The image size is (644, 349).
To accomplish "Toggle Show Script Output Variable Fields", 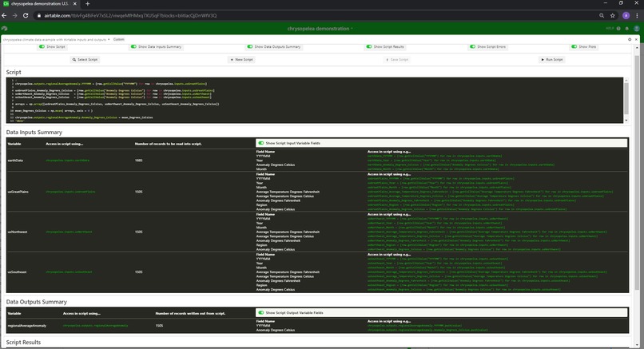I will coord(260,313).
